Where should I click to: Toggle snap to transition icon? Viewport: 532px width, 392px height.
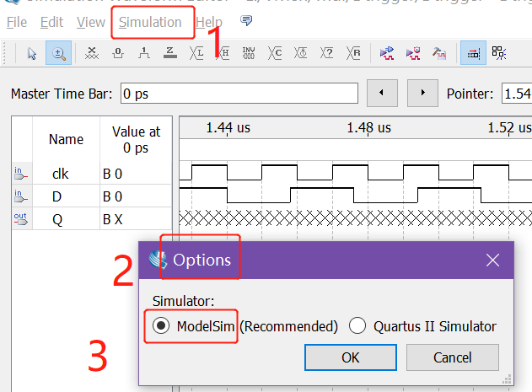473,53
